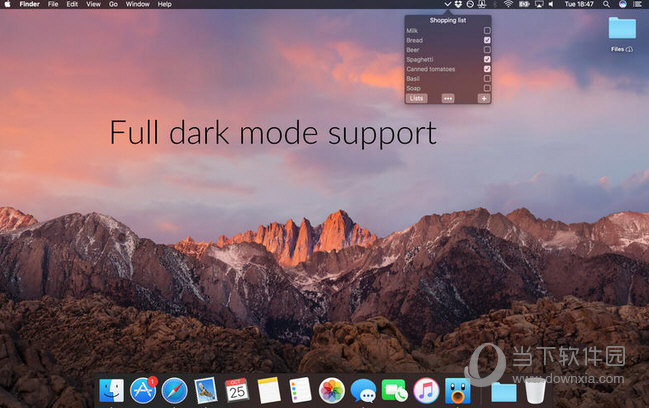649x408 pixels.
Task: Open the Go menu
Action: tap(113, 4)
